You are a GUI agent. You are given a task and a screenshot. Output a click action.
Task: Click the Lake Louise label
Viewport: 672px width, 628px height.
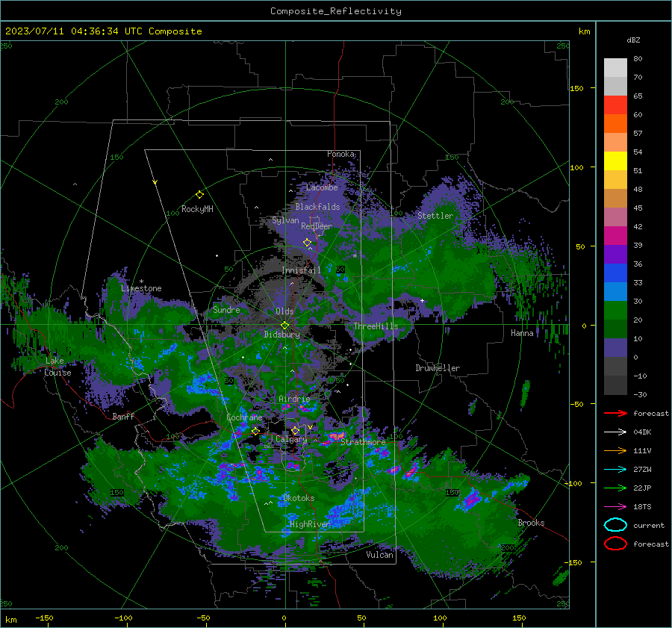[57, 367]
